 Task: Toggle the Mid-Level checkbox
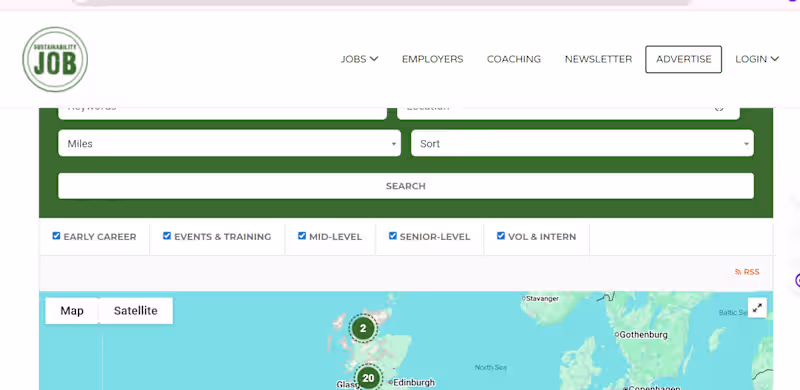[302, 236]
